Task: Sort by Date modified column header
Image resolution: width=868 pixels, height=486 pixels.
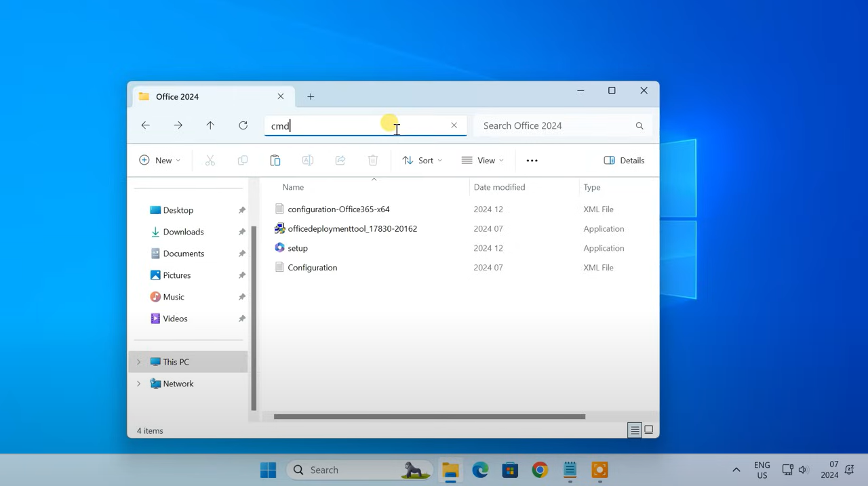Action: [x=499, y=187]
